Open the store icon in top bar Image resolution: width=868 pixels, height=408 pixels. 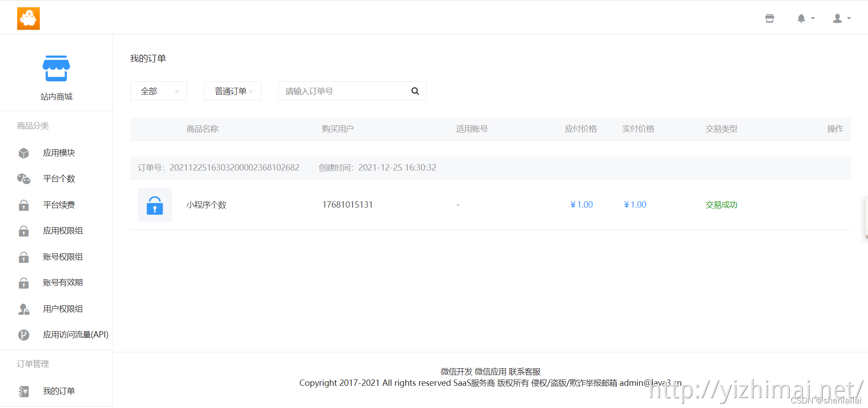point(769,18)
